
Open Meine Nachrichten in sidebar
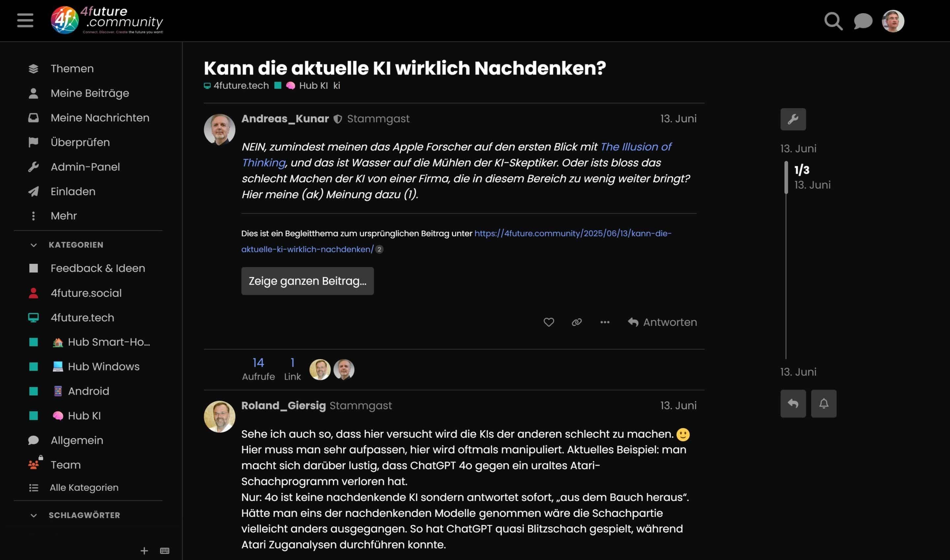coord(100,118)
